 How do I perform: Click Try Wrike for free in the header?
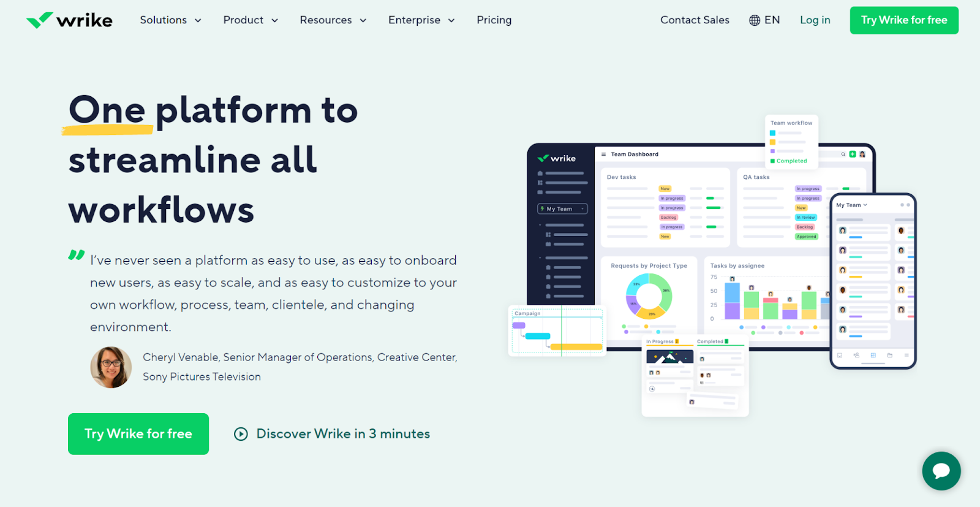[x=904, y=20]
